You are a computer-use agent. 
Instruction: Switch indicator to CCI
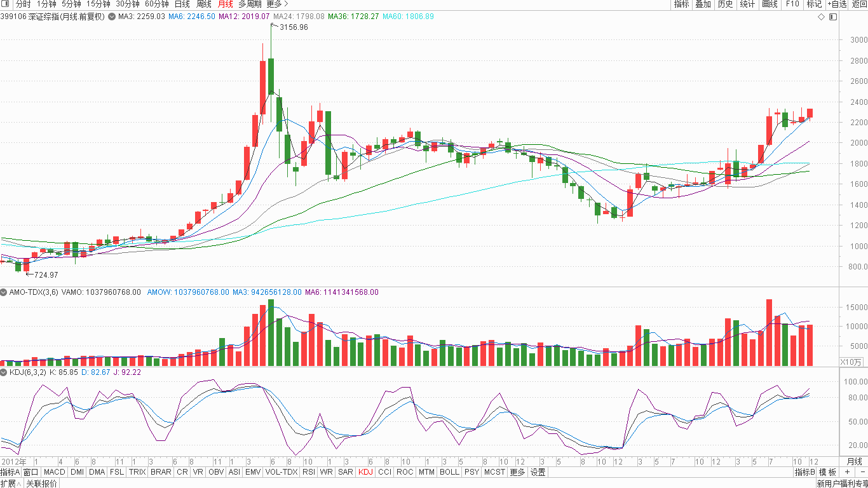click(x=384, y=472)
